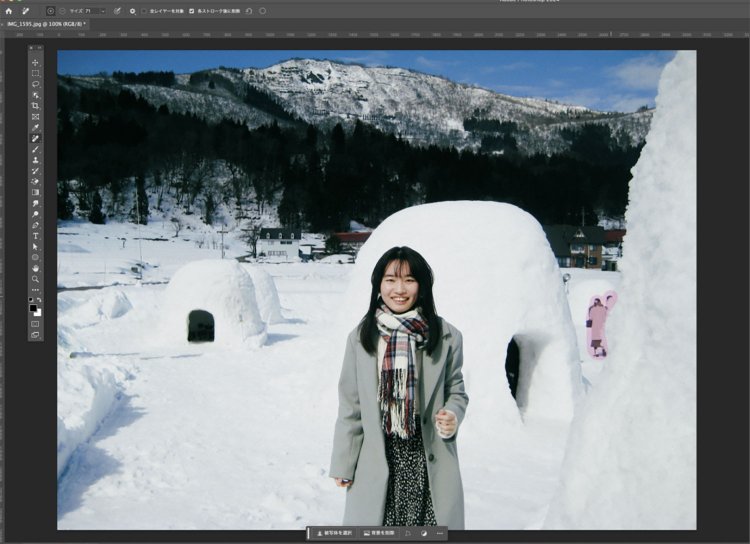Select the Zoom tool
750x544 pixels.
pos(35,279)
